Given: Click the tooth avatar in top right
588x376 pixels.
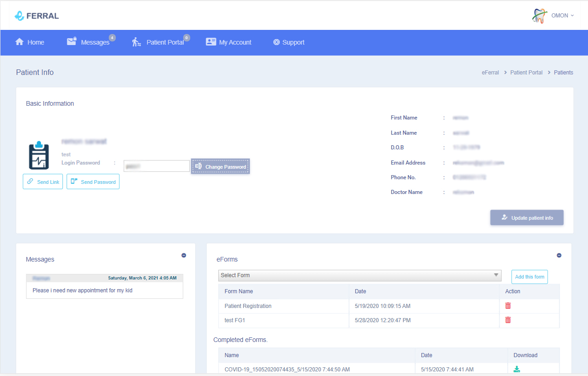Looking at the screenshot, I should tap(540, 16).
